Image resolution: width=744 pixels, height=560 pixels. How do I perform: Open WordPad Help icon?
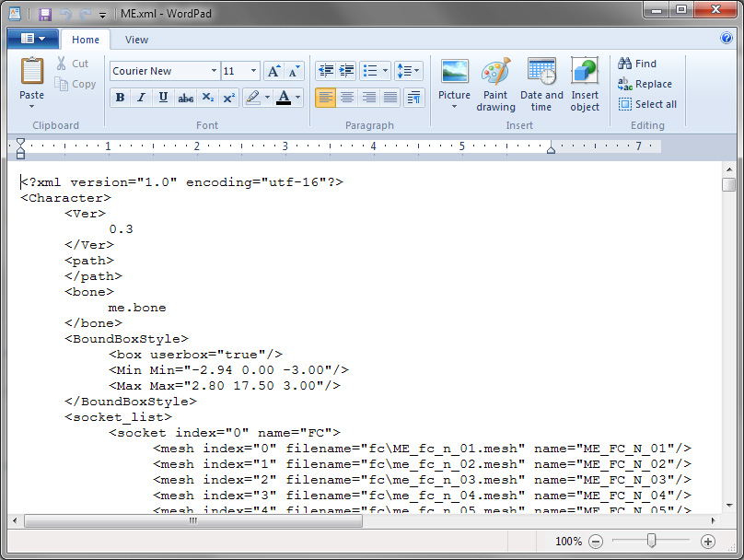[x=727, y=39]
